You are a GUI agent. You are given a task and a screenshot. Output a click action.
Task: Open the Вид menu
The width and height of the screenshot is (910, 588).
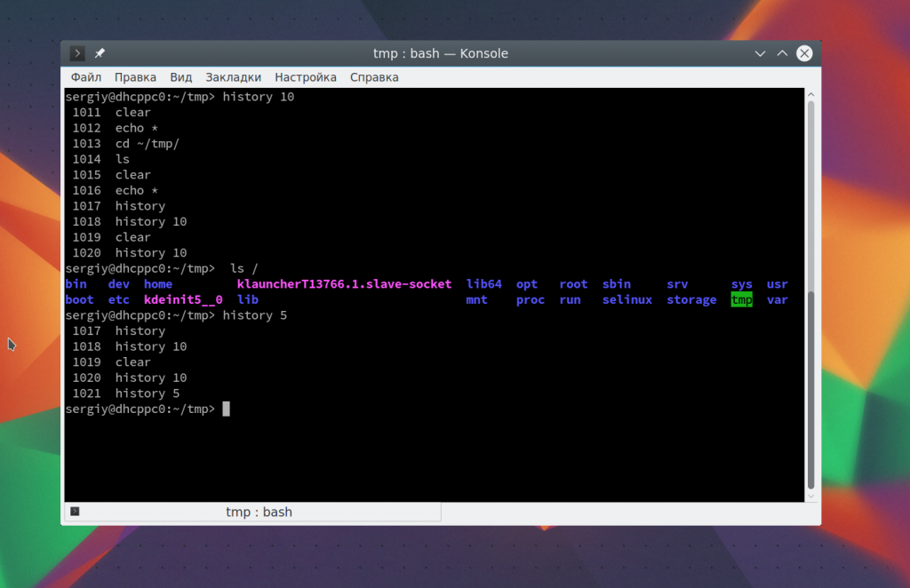tap(181, 77)
